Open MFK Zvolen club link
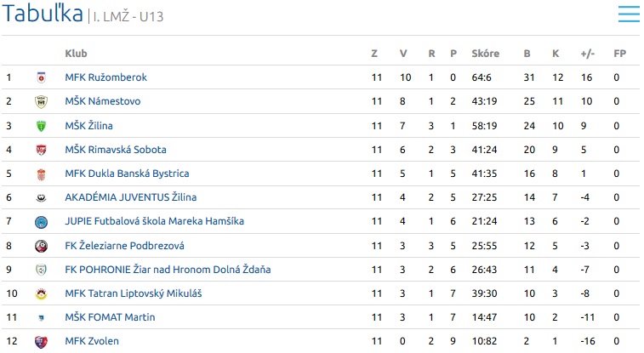This screenshot has width=644, height=353. 92,341
